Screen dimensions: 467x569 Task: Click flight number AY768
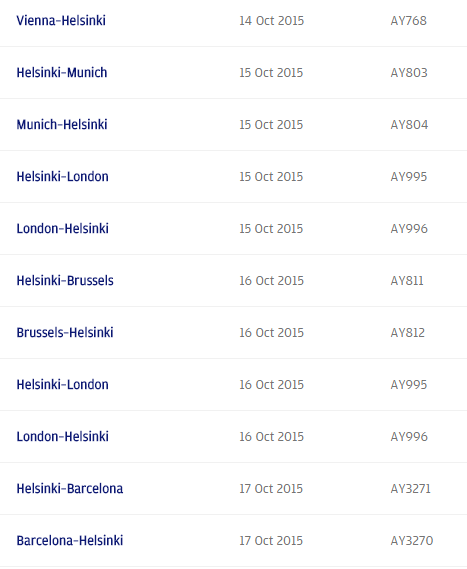pos(409,21)
